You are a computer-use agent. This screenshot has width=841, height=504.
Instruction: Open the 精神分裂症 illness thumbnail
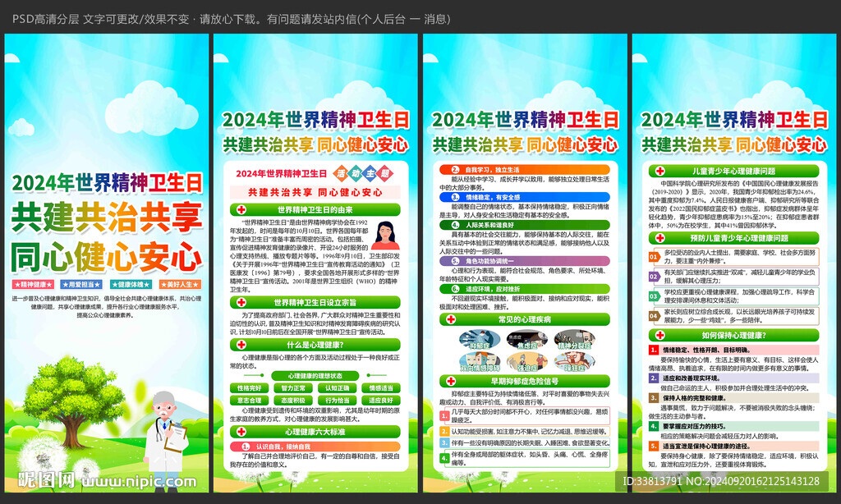point(574,339)
